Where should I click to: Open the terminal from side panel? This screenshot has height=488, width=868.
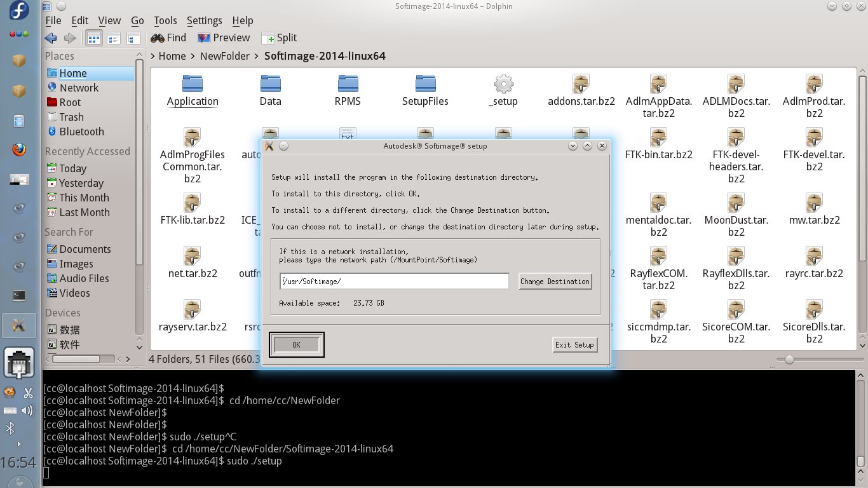(x=20, y=295)
